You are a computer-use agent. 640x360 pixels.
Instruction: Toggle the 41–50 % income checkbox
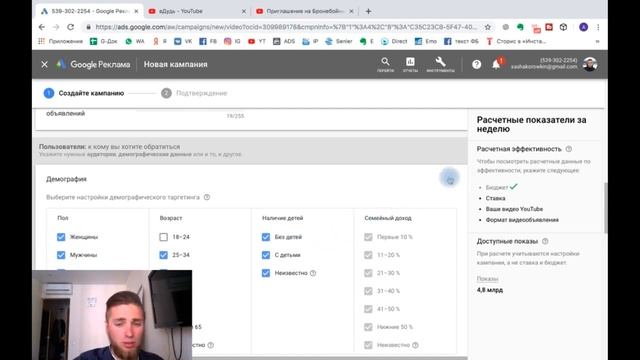(368, 309)
